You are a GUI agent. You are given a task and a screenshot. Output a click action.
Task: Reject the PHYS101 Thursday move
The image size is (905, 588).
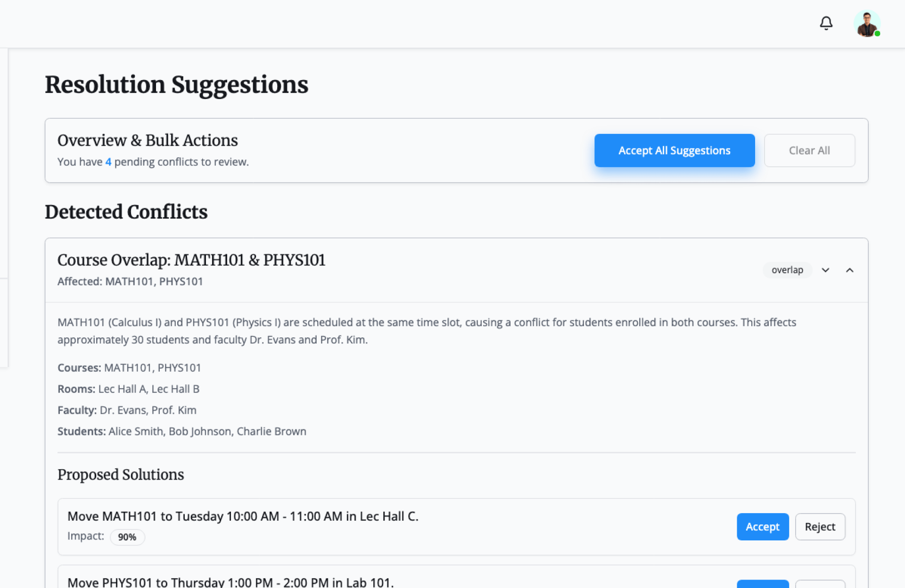pyautogui.click(x=820, y=584)
